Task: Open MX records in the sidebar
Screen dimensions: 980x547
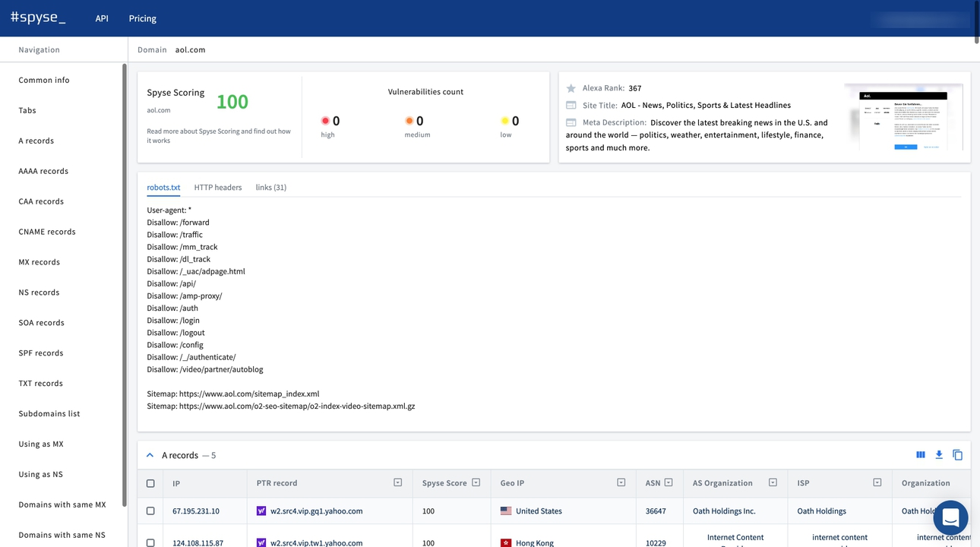Action: (x=39, y=261)
